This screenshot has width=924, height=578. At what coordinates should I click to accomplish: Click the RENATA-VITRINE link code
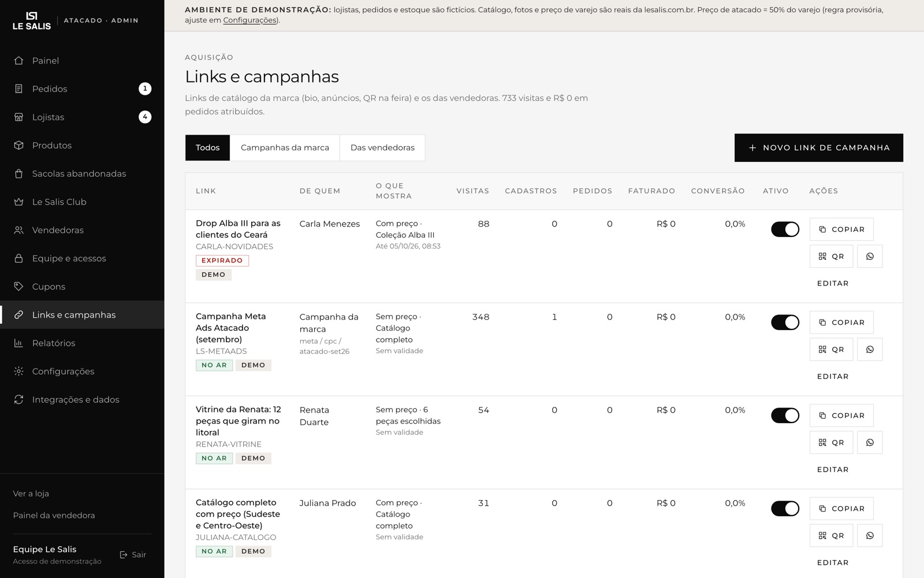pyautogui.click(x=229, y=444)
